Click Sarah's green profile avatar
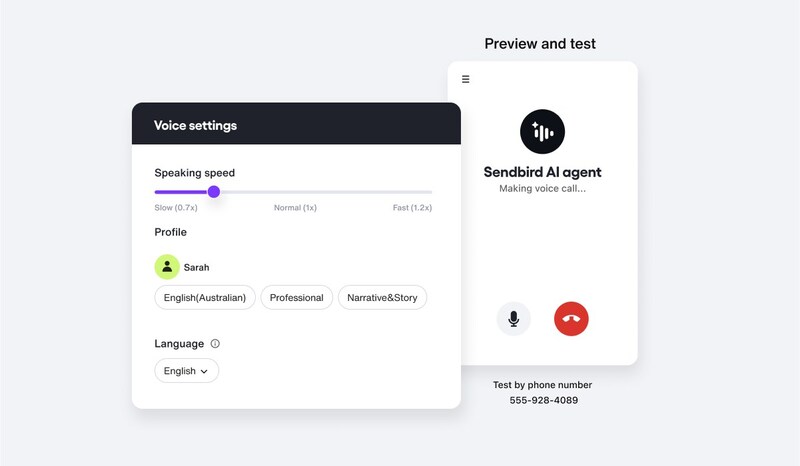 (x=167, y=267)
